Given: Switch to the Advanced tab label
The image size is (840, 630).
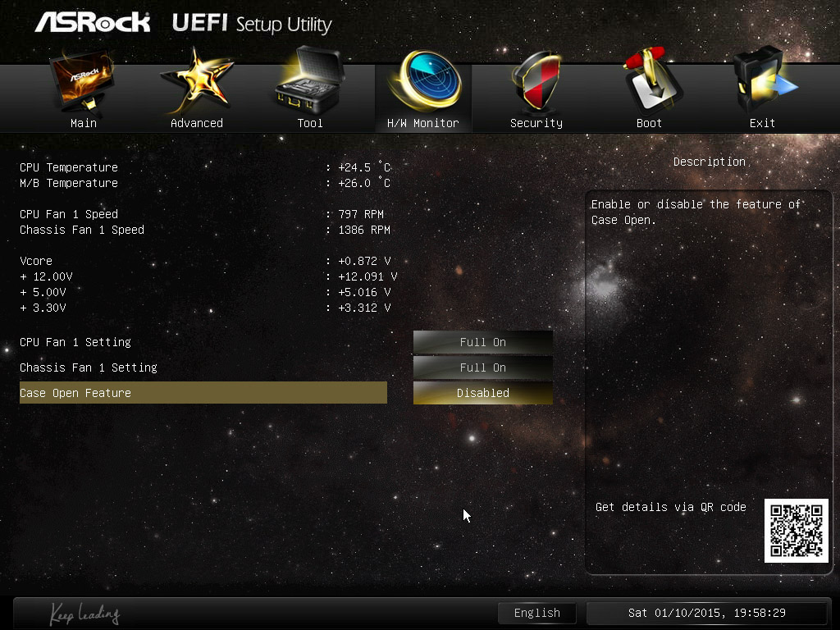Looking at the screenshot, I should pyautogui.click(x=197, y=123).
